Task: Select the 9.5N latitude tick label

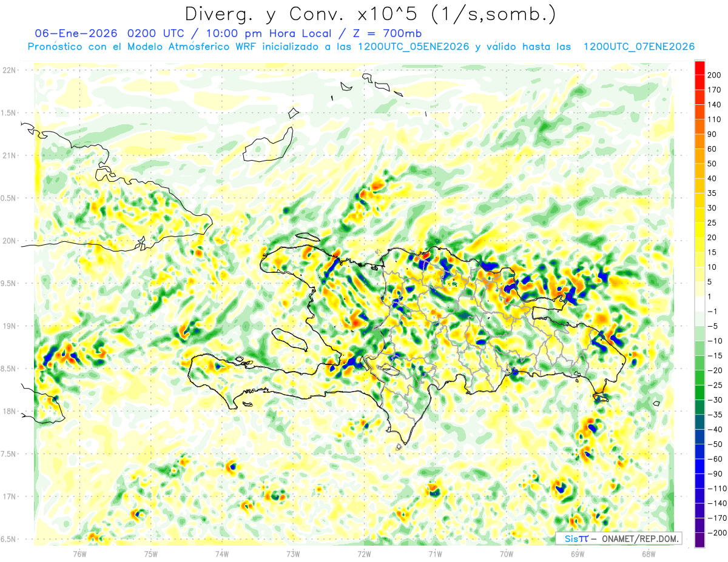Action: pos(9,283)
